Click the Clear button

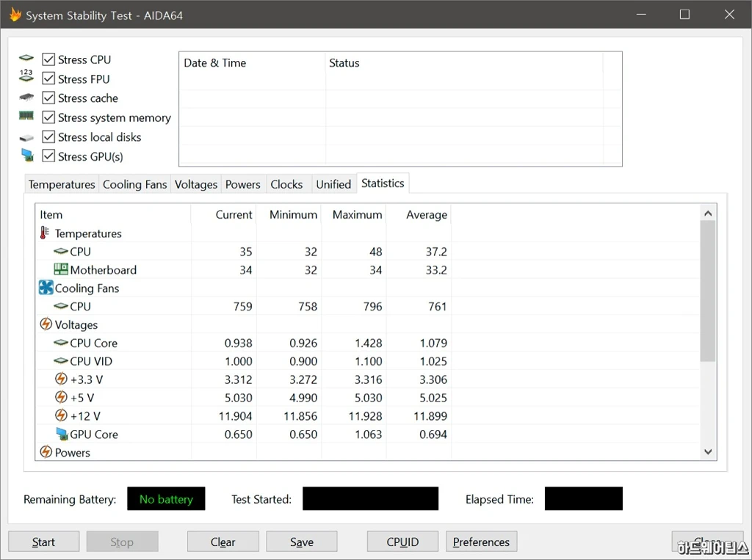[223, 542]
